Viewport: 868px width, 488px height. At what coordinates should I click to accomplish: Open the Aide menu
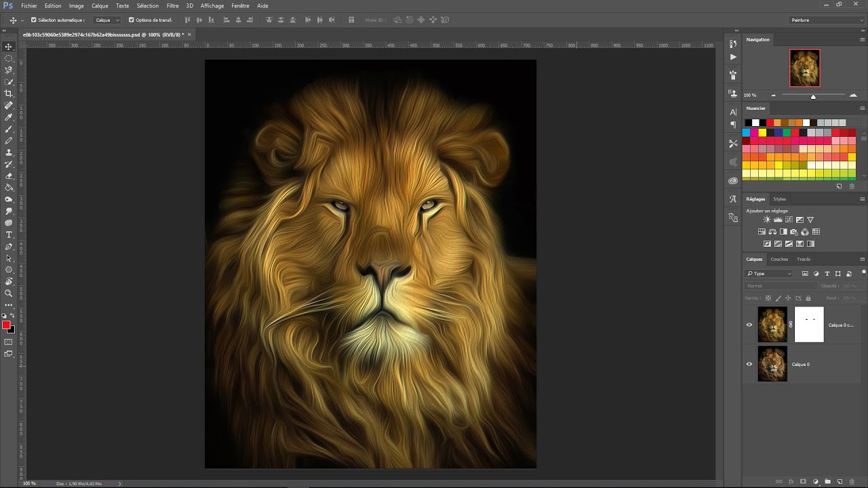262,5
